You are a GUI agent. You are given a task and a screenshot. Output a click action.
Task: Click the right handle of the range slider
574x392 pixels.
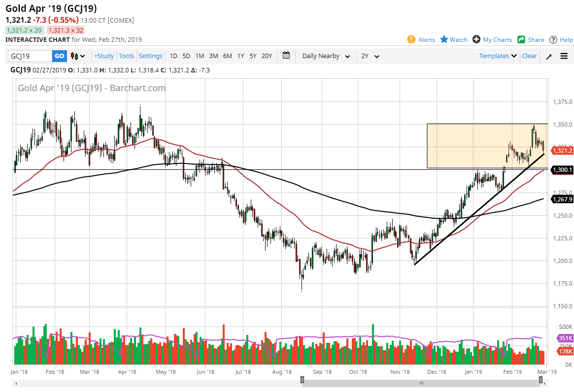tap(540, 380)
